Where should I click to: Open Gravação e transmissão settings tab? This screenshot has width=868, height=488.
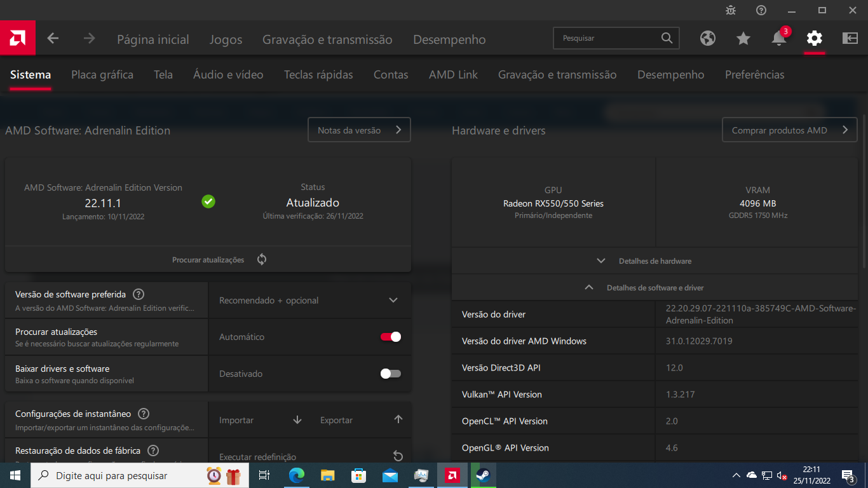point(557,74)
